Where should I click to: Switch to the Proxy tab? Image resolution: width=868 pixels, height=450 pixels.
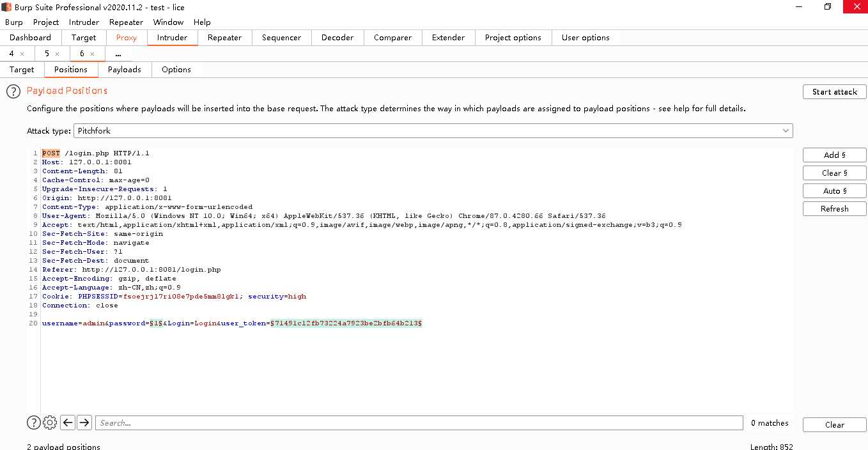pos(127,38)
